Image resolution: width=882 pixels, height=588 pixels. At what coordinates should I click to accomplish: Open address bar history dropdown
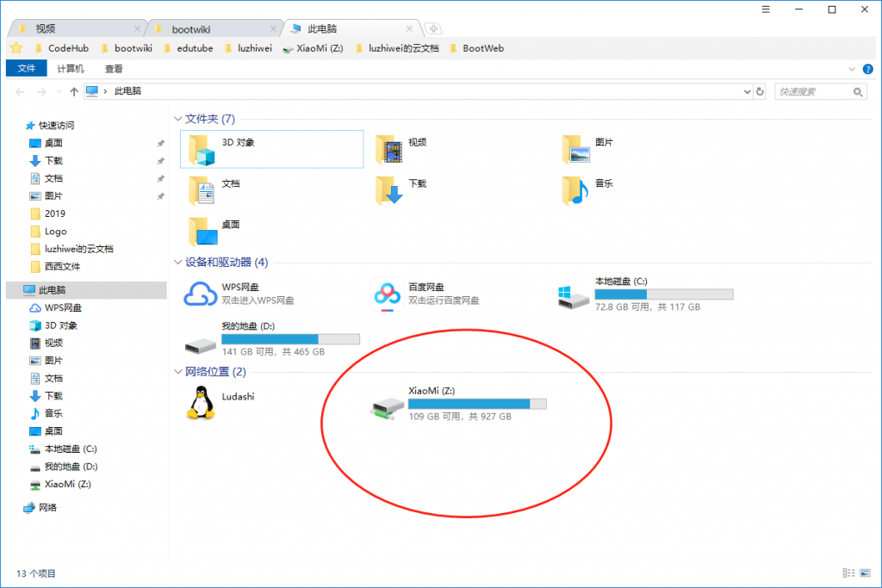tap(747, 91)
